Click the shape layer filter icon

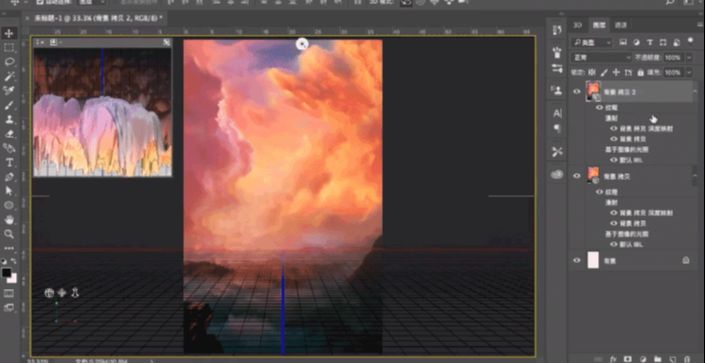pyautogui.click(x=663, y=42)
